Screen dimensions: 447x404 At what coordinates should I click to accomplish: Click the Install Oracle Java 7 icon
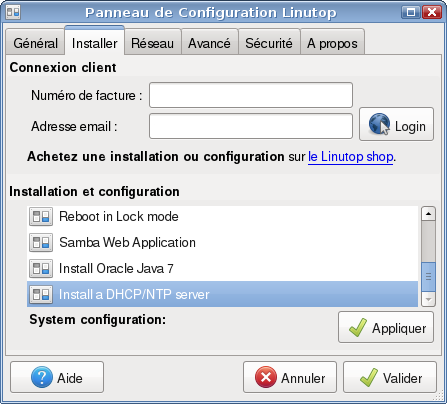pos(41,269)
